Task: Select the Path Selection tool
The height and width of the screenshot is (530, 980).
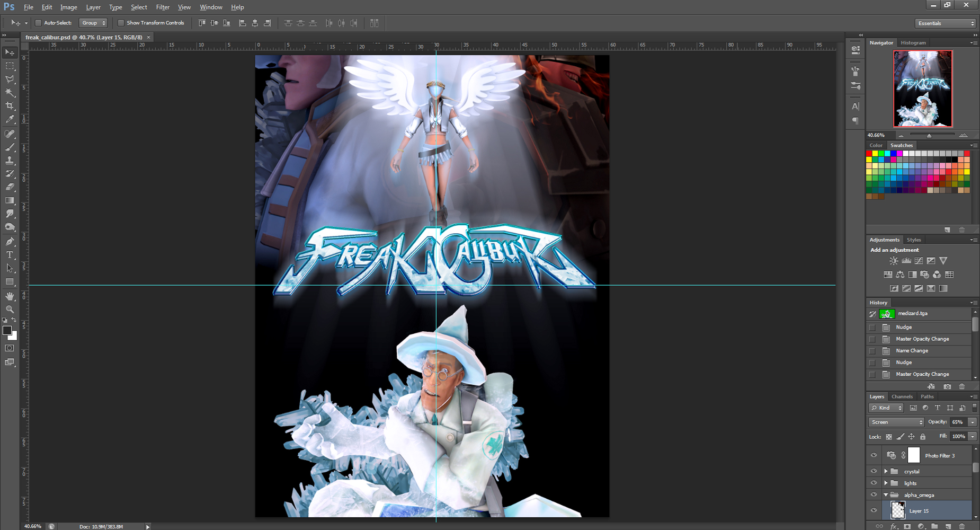Action: (10, 268)
